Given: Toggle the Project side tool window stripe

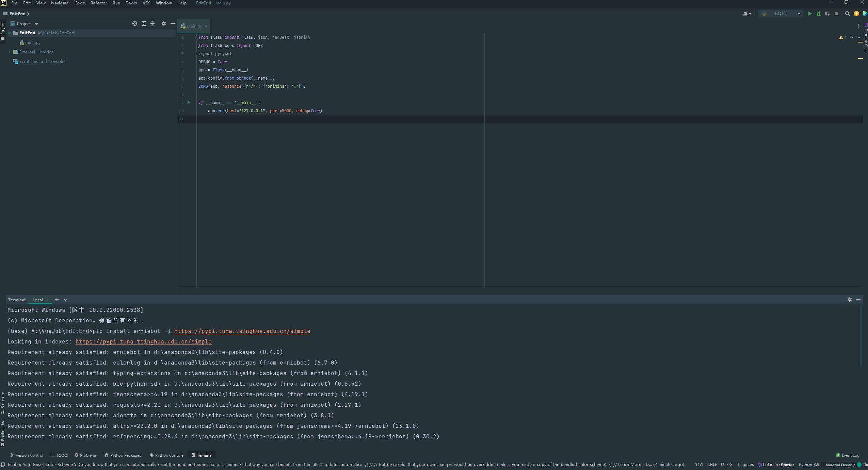Looking at the screenshot, I should pos(3,31).
